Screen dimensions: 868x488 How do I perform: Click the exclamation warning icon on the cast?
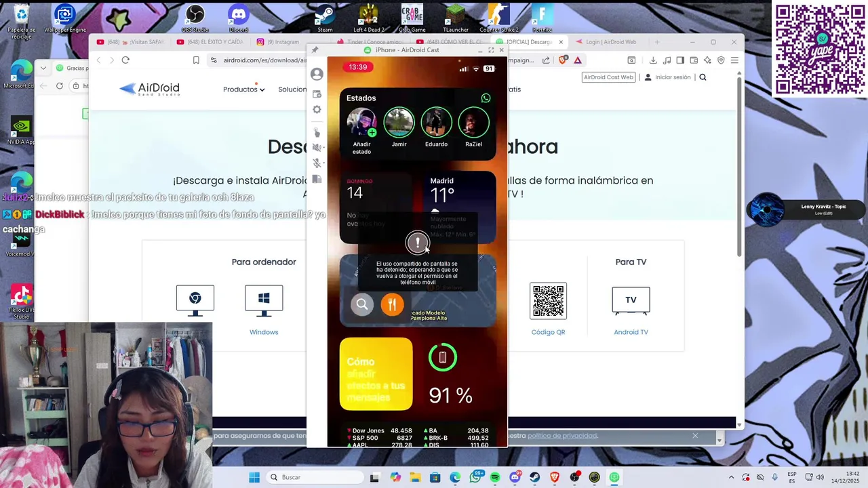(418, 243)
